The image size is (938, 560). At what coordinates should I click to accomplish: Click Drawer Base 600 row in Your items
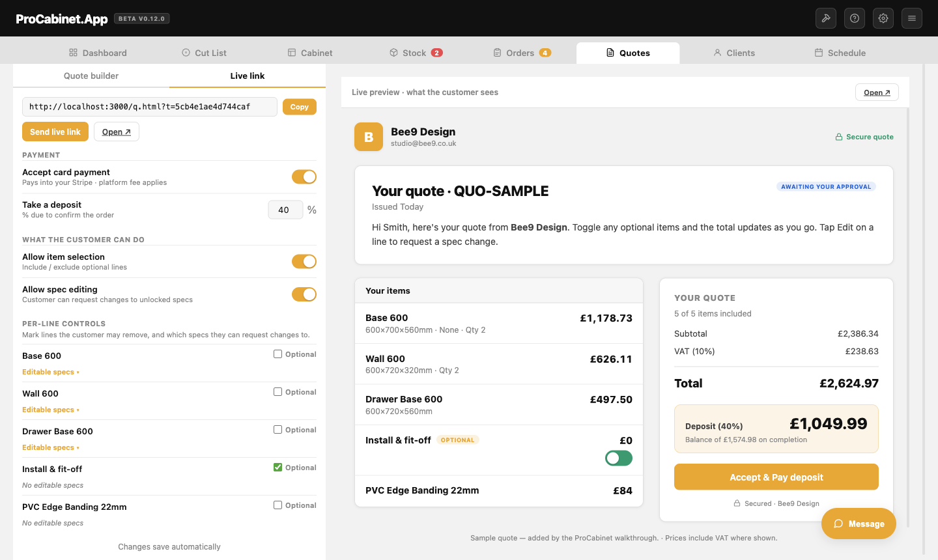click(499, 404)
